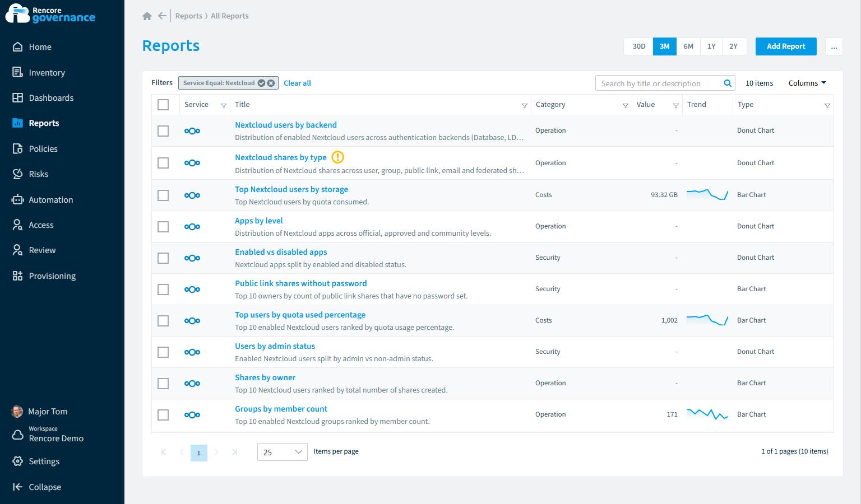This screenshot has width=861, height=504.
Task: Click the breadcrumb back arrow
Action: click(x=162, y=16)
